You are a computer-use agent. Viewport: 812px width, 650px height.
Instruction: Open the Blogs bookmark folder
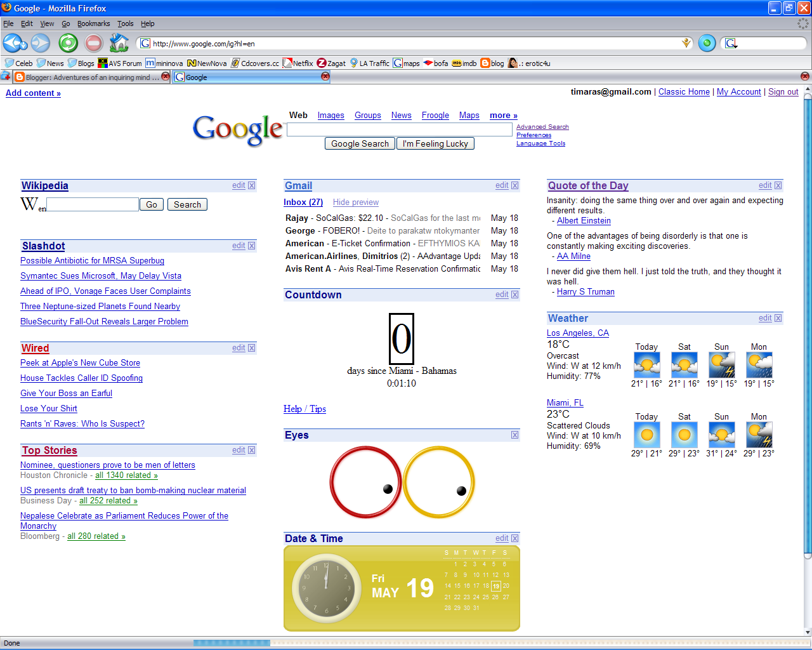pos(81,63)
